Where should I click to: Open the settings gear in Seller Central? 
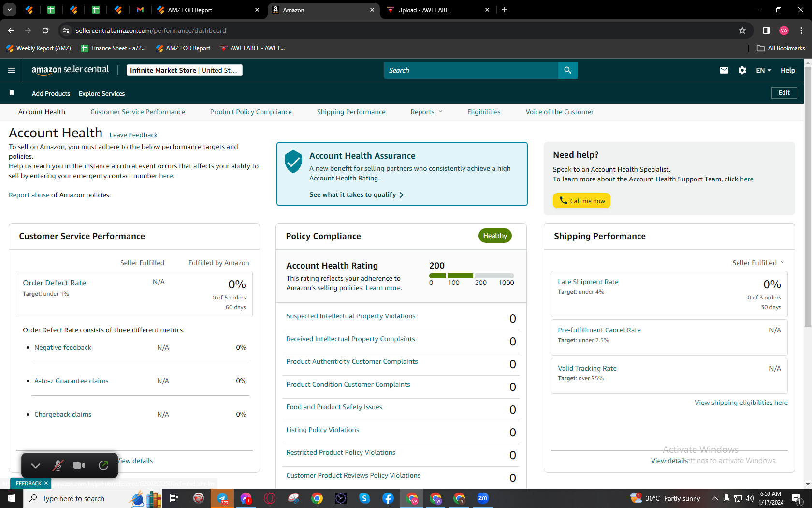(742, 70)
